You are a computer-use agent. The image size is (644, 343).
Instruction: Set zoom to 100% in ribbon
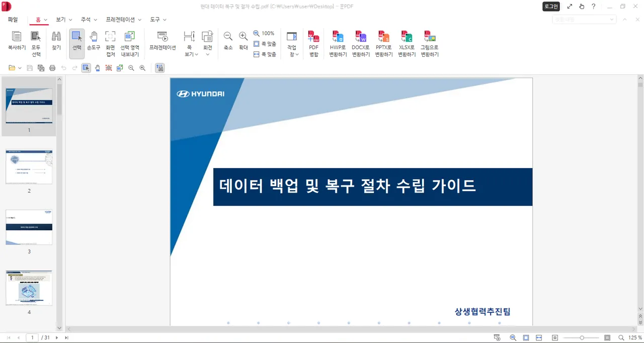tap(264, 33)
